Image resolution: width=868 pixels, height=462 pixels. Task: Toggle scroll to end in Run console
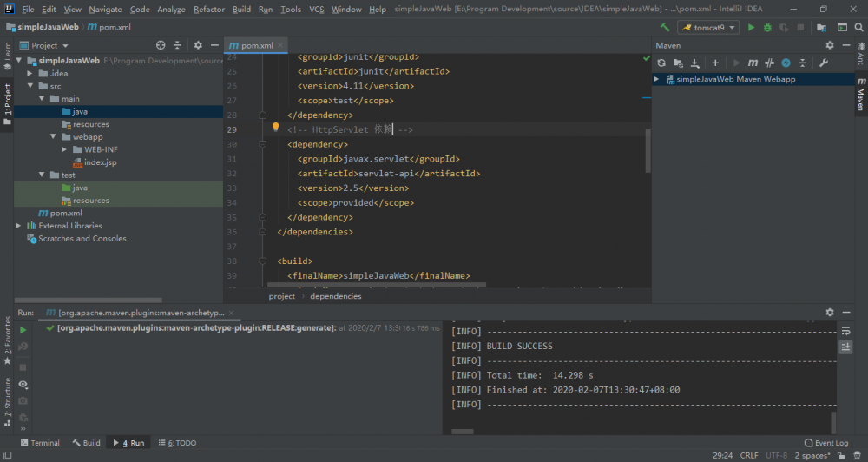[x=845, y=346]
